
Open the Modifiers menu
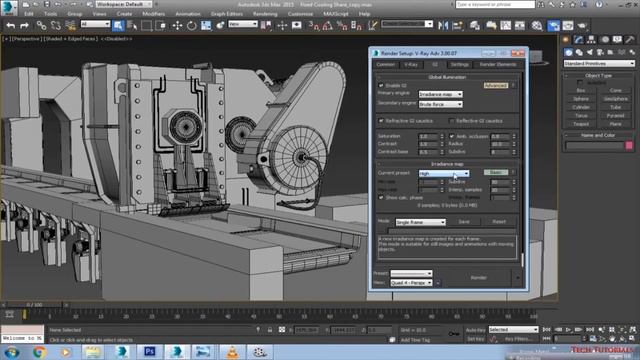(153, 14)
